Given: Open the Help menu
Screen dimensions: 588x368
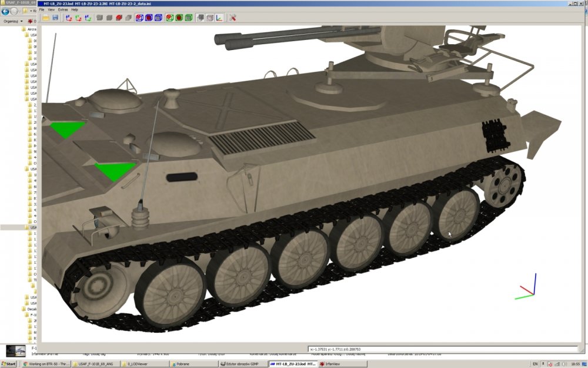Looking at the screenshot, I should (x=75, y=9).
